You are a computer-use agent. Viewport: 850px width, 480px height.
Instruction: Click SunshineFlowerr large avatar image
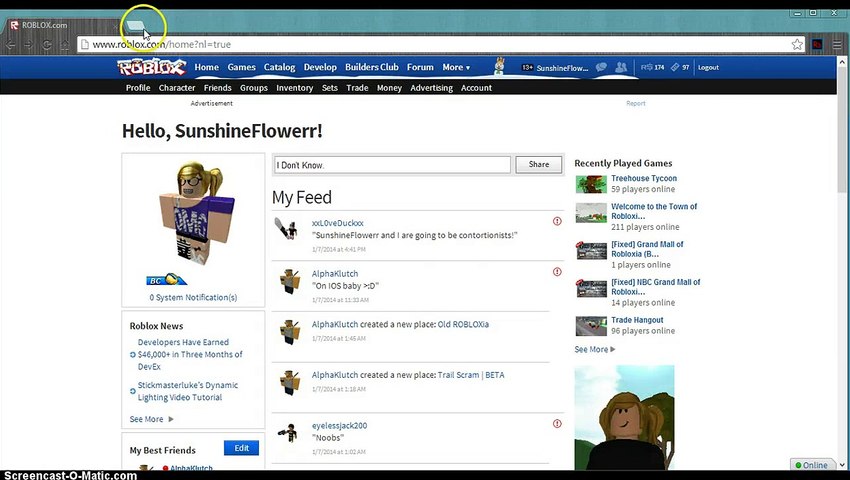[x=195, y=213]
